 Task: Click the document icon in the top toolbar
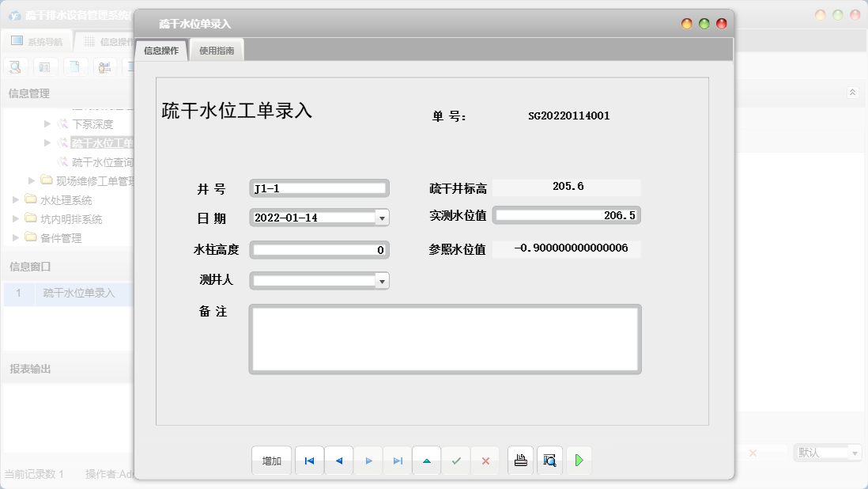click(x=74, y=66)
